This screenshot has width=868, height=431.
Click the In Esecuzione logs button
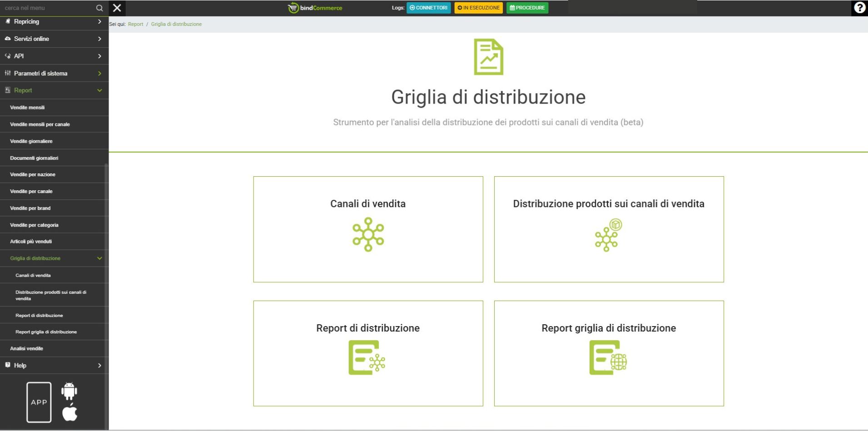[x=478, y=8]
